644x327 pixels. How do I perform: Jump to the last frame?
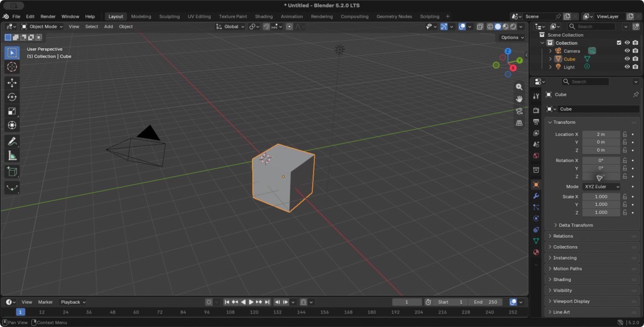[x=267, y=302]
